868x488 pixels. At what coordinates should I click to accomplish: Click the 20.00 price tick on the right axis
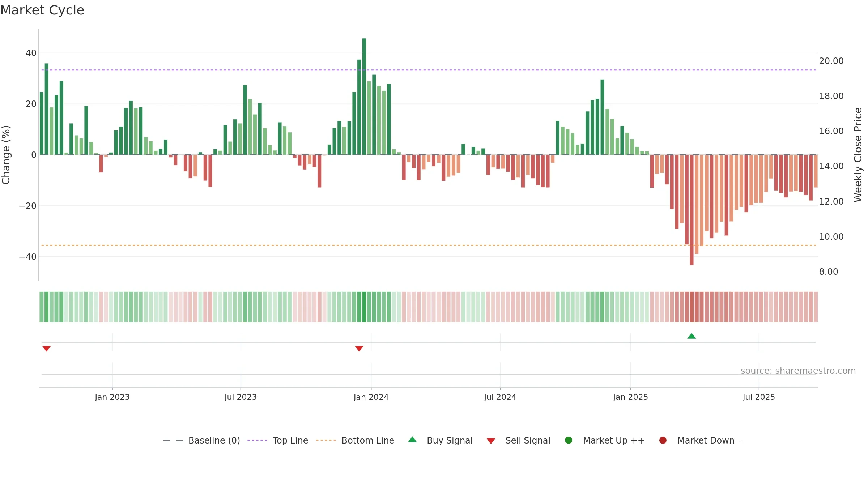831,61
